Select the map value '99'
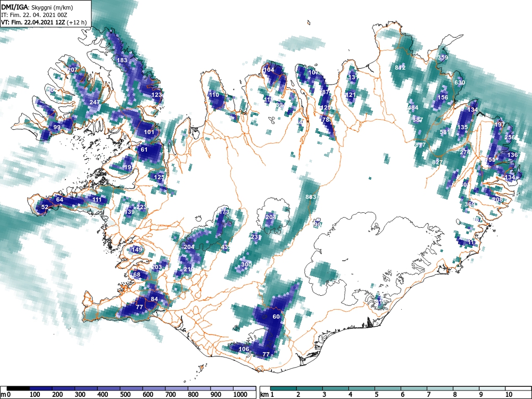532x399 pixels. [x=57, y=127]
